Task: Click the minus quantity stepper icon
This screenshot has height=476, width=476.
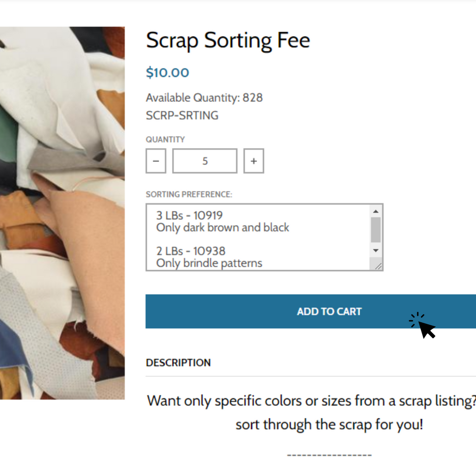Action: (155, 161)
